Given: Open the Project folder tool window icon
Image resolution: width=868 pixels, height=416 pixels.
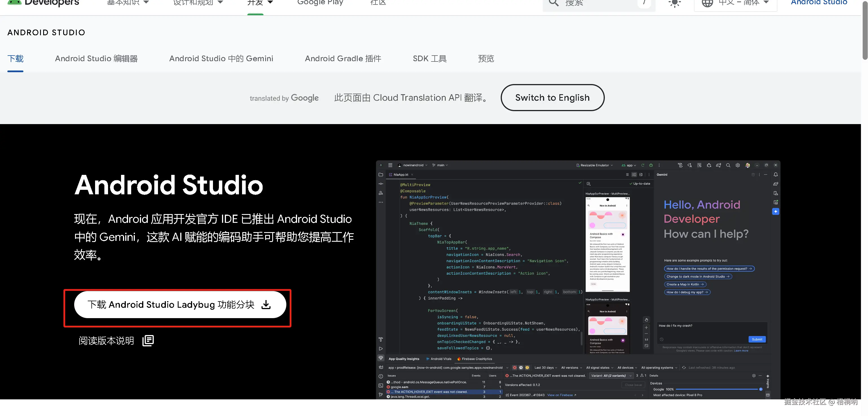Looking at the screenshot, I should tap(381, 175).
